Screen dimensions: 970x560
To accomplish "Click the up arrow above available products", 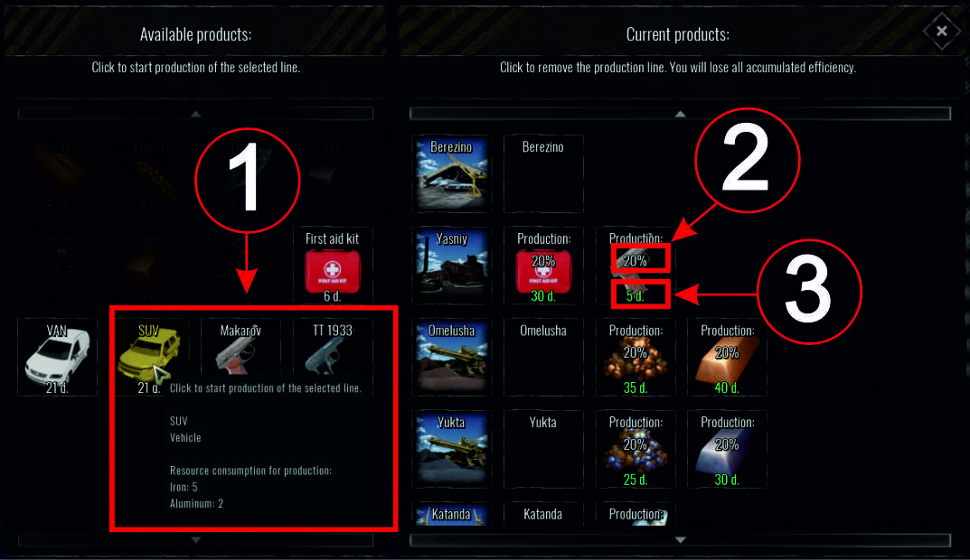I will point(195,114).
